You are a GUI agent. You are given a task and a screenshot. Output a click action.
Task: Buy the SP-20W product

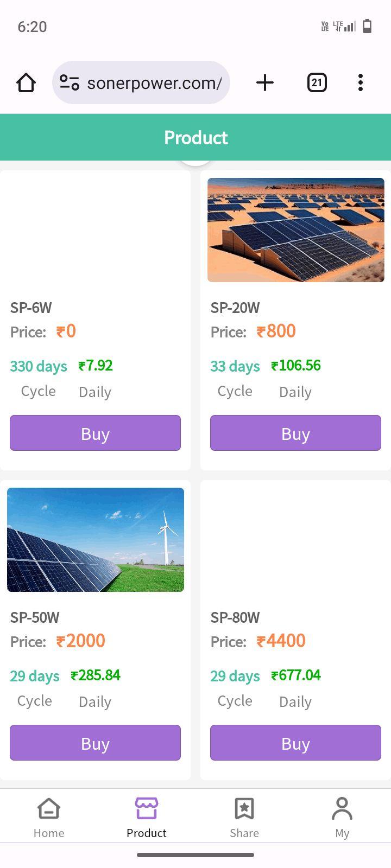295,433
